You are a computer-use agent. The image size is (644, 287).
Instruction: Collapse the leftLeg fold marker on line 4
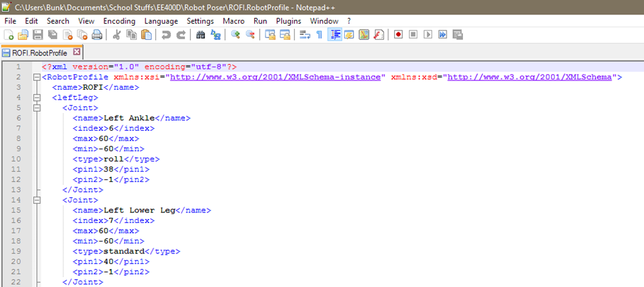(x=38, y=98)
